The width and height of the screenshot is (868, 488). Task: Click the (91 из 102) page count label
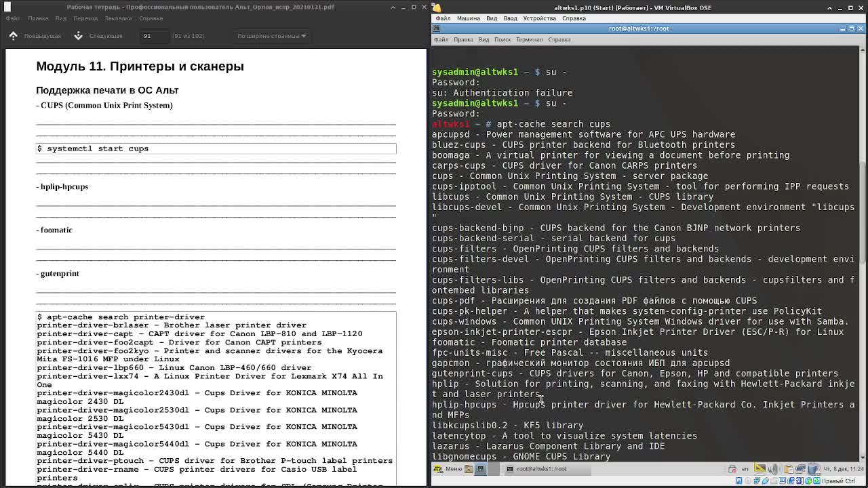pos(189,36)
